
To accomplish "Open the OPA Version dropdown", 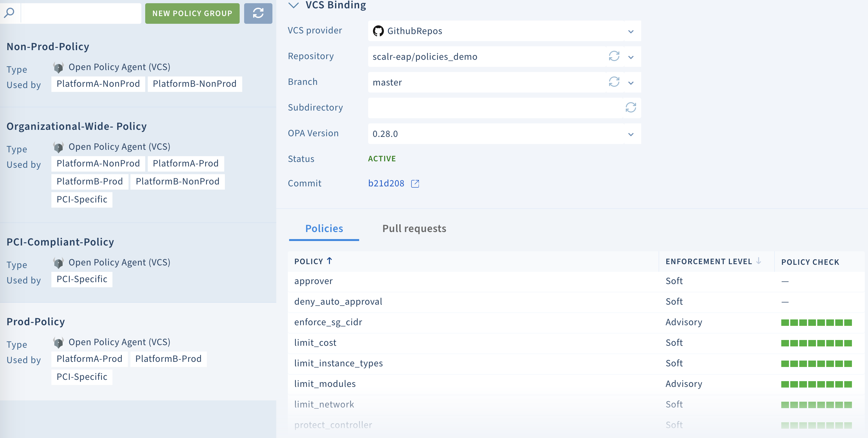I will [631, 134].
